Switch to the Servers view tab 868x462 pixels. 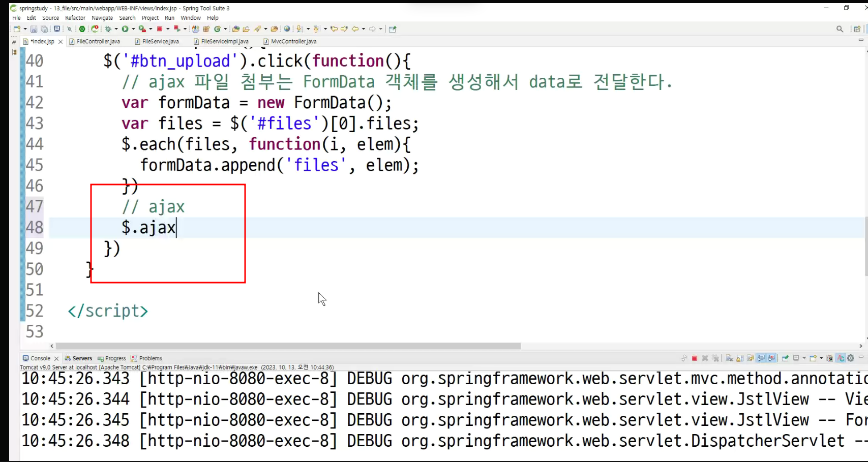[x=78, y=358]
